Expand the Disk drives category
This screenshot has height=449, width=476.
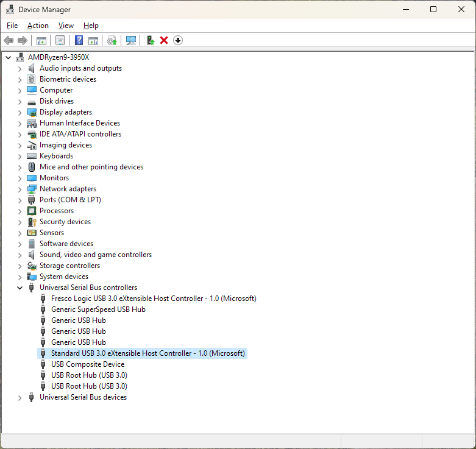click(x=20, y=102)
